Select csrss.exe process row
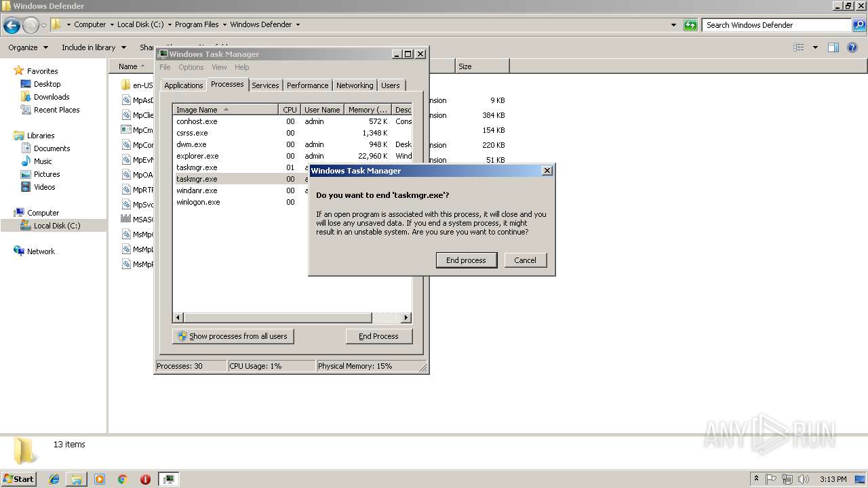Viewport: 868px width, 488px height. tap(292, 133)
